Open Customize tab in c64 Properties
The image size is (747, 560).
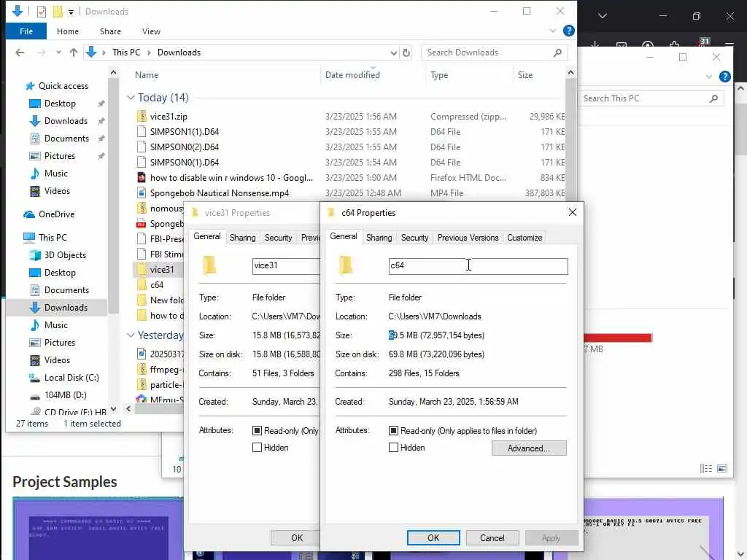click(x=525, y=238)
